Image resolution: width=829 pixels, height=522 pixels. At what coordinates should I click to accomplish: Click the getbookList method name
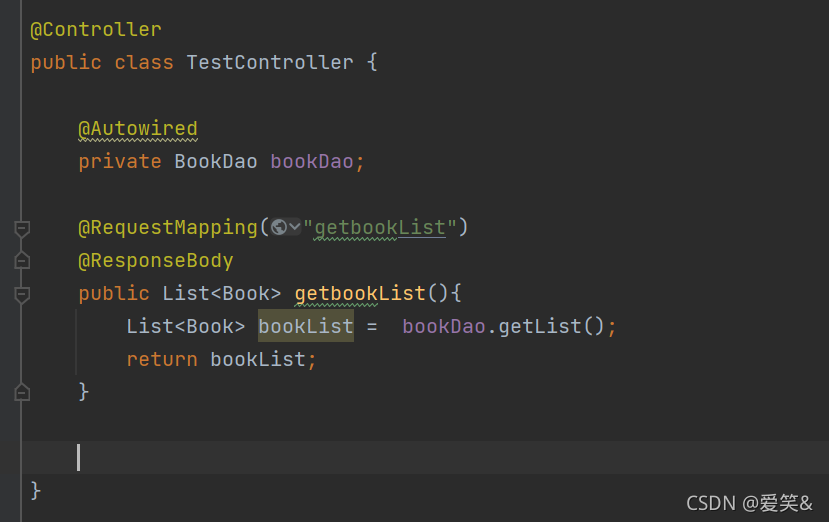click(x=360, y=294)
